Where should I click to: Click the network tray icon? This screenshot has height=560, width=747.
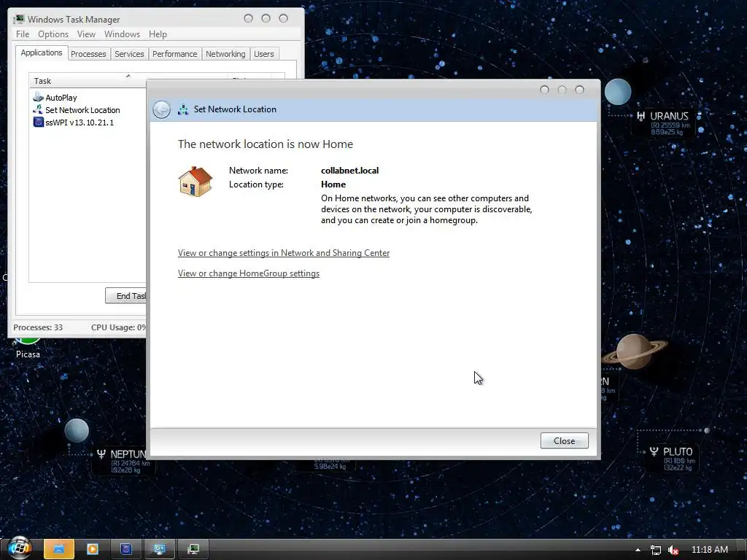656,550
